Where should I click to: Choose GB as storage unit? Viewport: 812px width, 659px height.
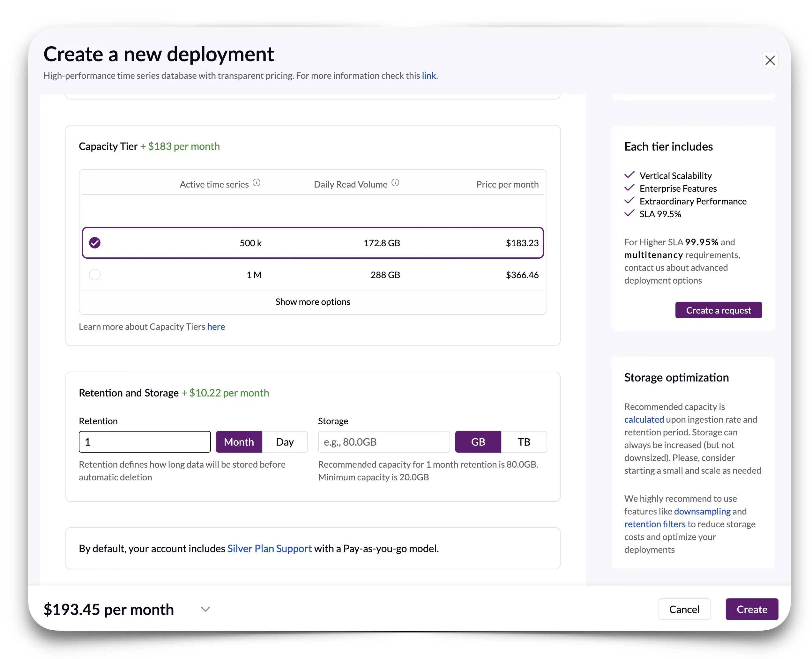(478, 442)
